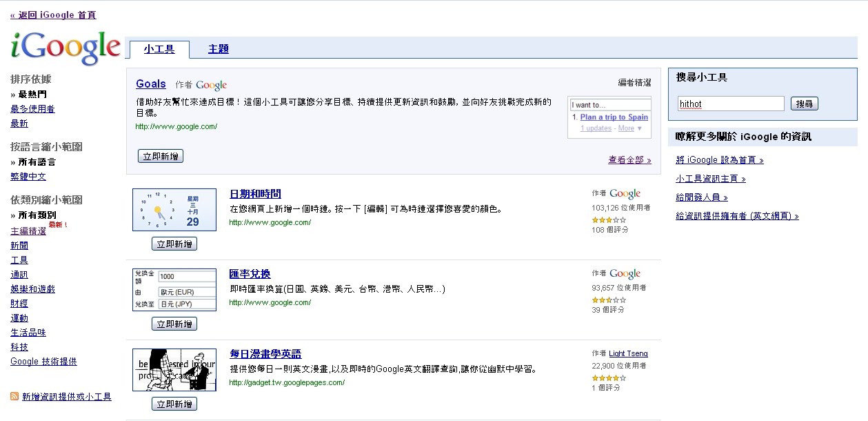Click the More link in Goals preview
The width and height of the screenshot is (868, 421).
click(626, 128)
